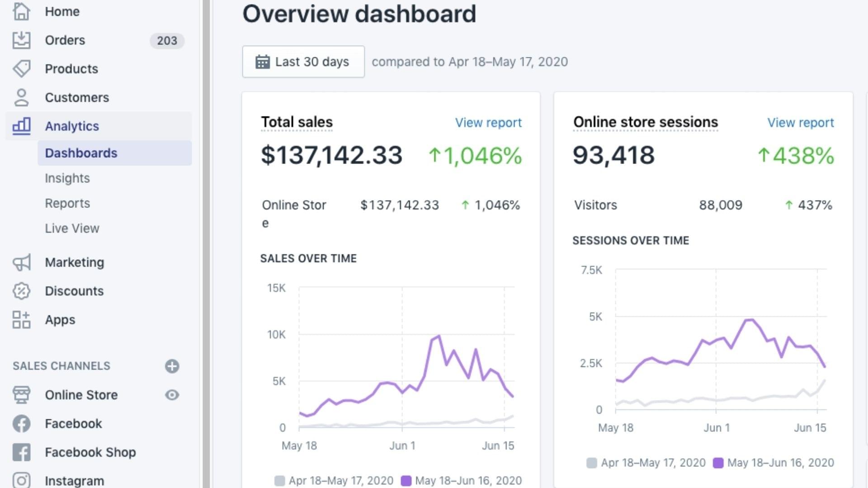Open View report for Online store sessions

point(800,122)
